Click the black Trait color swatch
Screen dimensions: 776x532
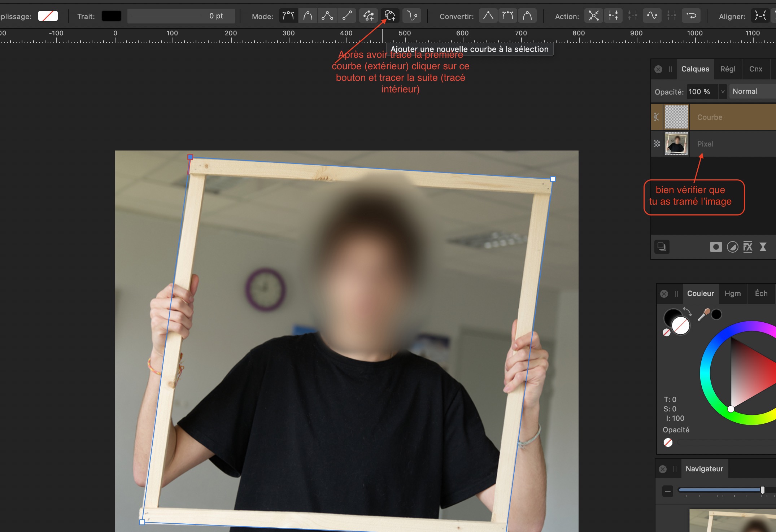pyautogui.click(x=111, y=16)
